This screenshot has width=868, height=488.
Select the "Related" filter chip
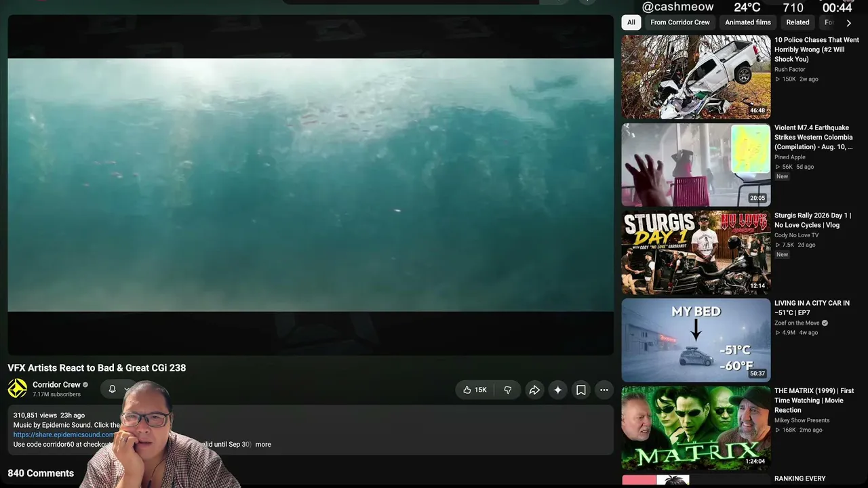[797, 22]
